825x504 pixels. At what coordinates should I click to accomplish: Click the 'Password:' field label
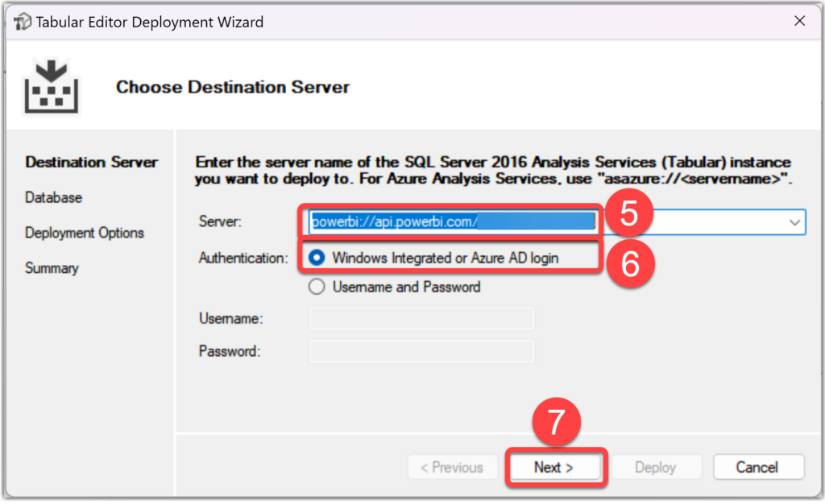230,352
